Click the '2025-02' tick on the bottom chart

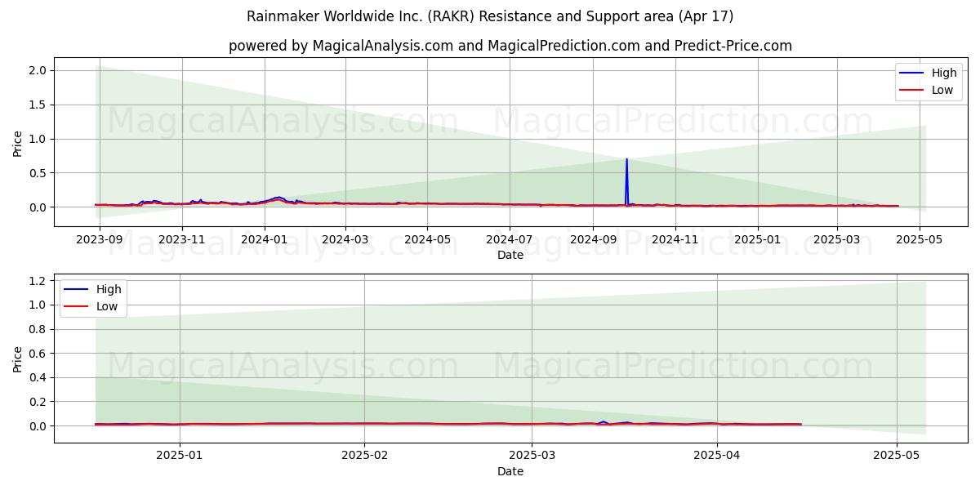(364, 456)
